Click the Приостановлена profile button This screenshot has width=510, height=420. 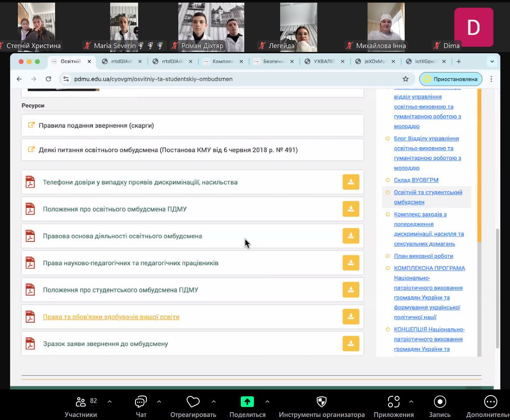click(x=451, y=79)
